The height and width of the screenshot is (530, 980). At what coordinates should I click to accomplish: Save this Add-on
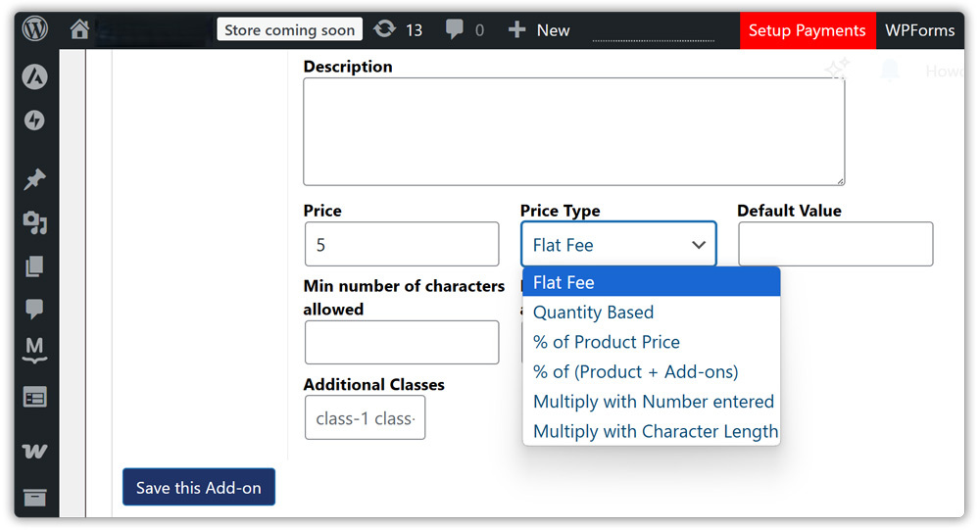(x=199, y=487)
